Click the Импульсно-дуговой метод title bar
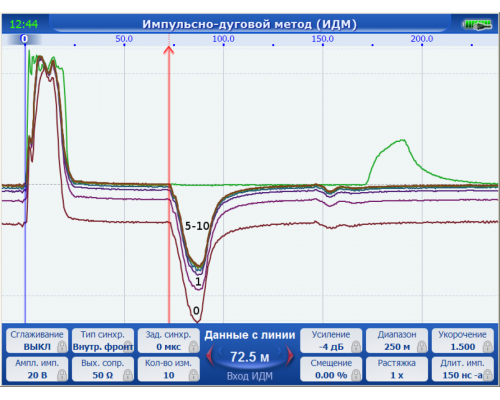 point(249,24)
